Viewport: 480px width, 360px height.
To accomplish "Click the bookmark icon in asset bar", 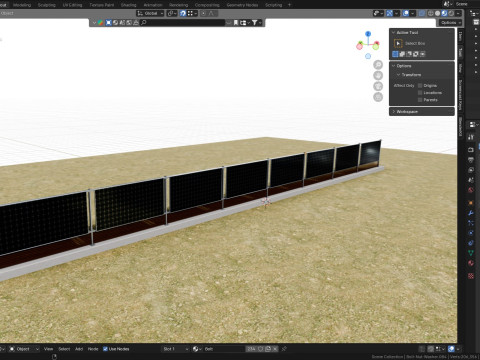I will point(236,23).
